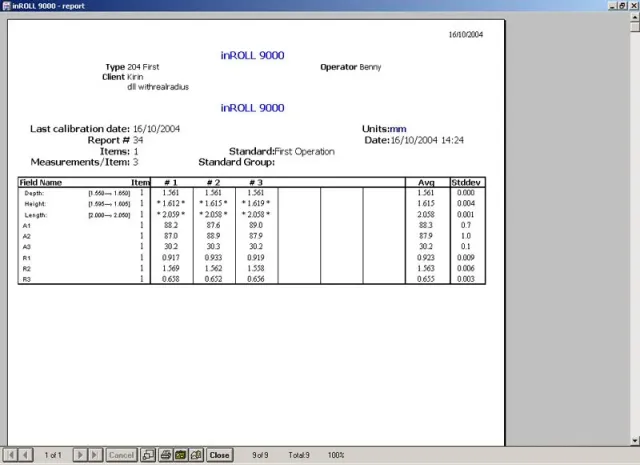Click the Cancel button in toolbar
Viewport: 640px width, 465px height.
click(x=121, y=455)
